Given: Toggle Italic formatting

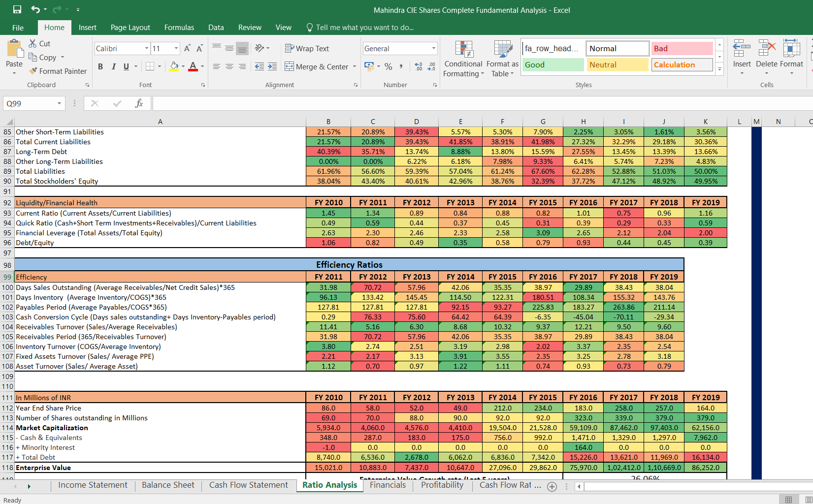Looking at the screenshot, I should click(x=113, y=66).
